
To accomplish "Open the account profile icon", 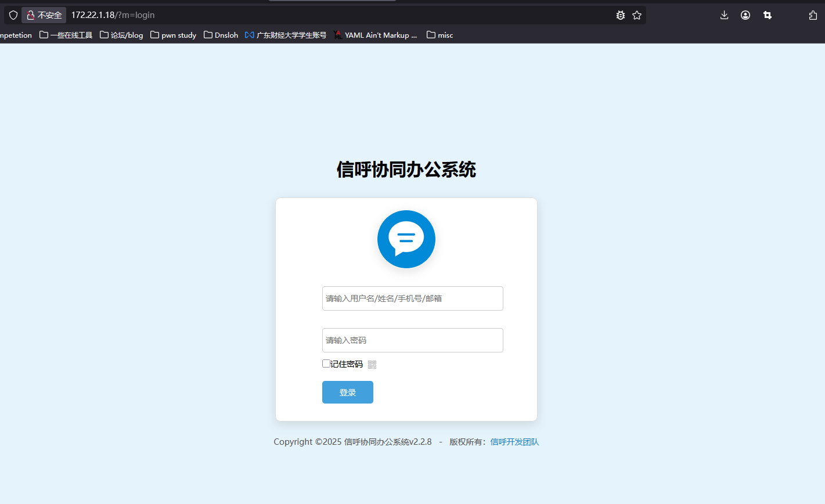I will click(745, 15).
